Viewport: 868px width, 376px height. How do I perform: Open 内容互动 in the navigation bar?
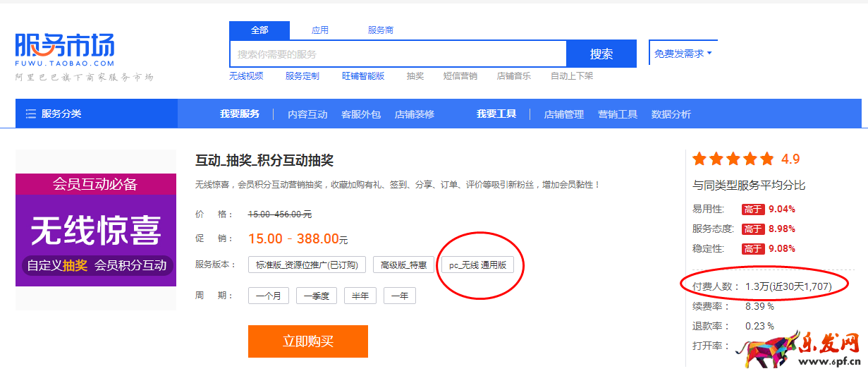307,114
